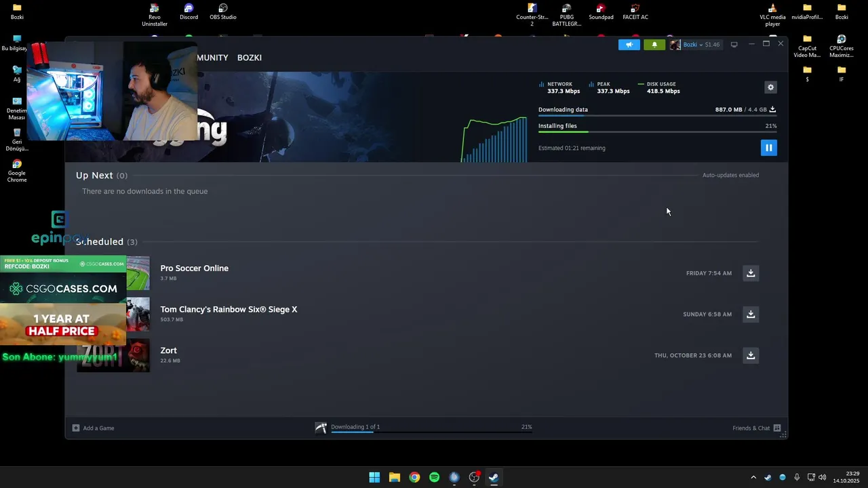Click Steam icon in taskbar
This screenshot has height=488, width=868.
[x=494, y=477]
